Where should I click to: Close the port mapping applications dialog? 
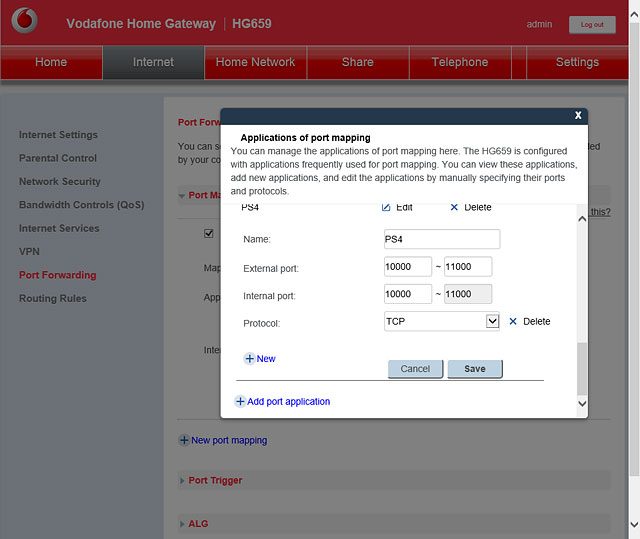coord(578,115)
